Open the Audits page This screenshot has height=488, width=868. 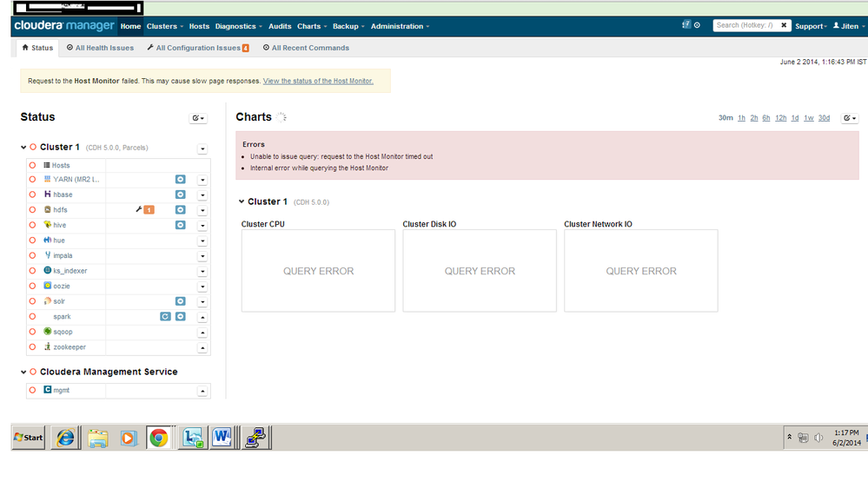coord(280,26)
